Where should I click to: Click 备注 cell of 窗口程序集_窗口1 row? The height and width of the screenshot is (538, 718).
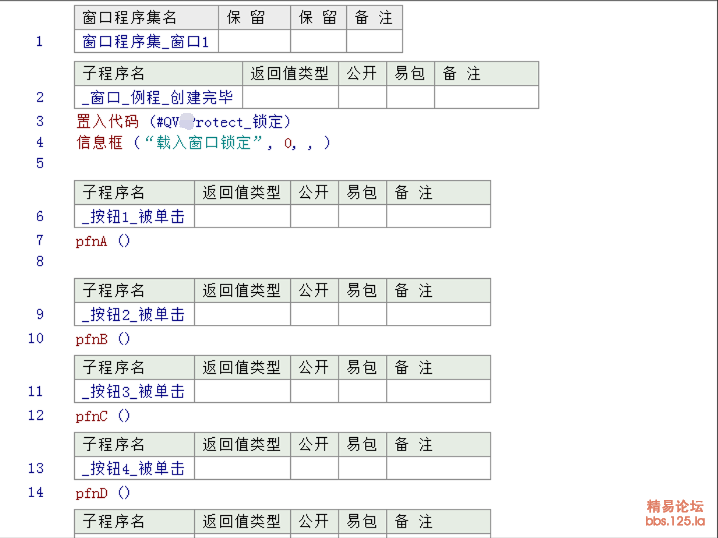(374, 41)
